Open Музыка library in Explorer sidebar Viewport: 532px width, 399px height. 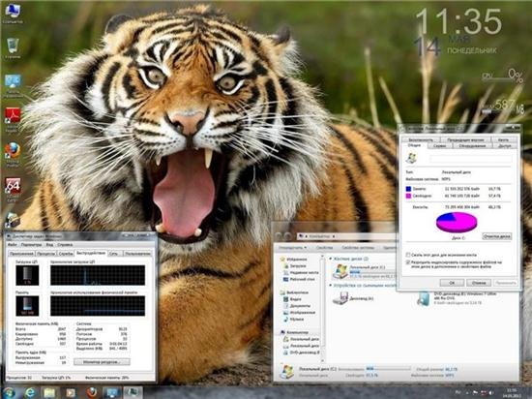(x=294, y=319)
